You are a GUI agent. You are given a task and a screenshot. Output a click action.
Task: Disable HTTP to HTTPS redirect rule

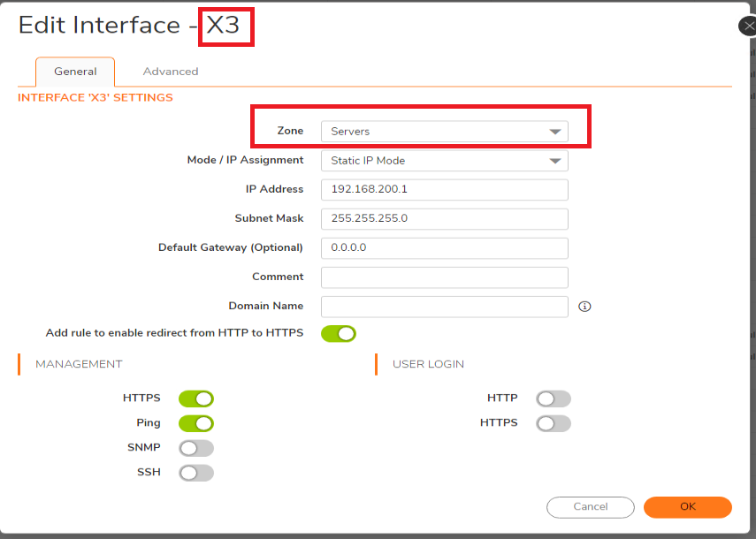coord(338,333)
